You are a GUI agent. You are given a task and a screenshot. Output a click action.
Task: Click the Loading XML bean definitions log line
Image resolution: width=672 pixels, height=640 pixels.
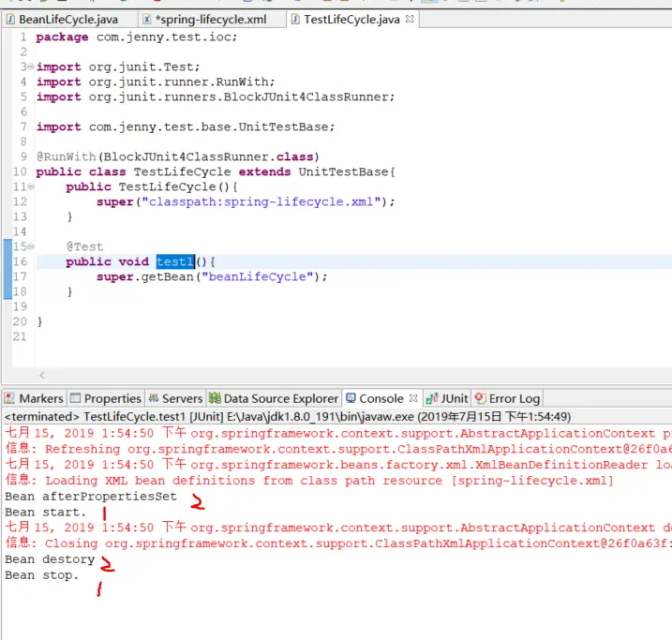coord(309,481)
